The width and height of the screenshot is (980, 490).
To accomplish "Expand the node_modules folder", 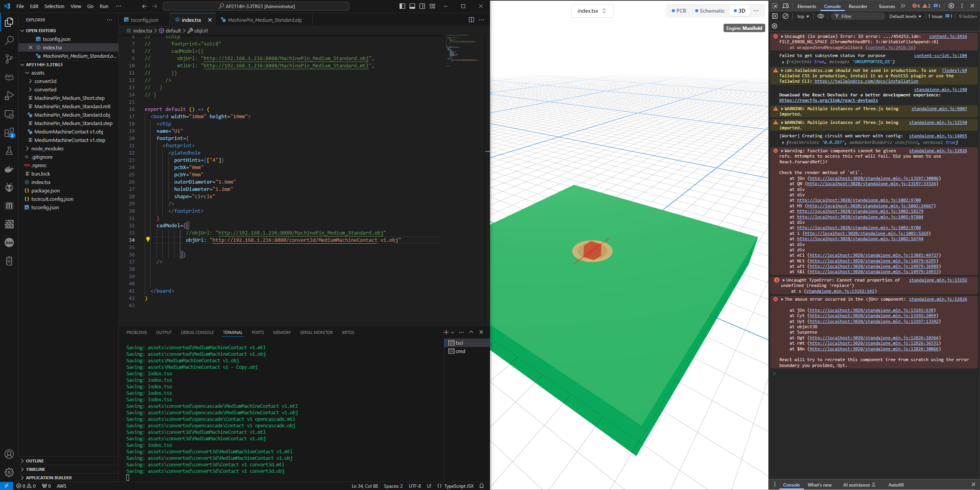I will [47, 148].
